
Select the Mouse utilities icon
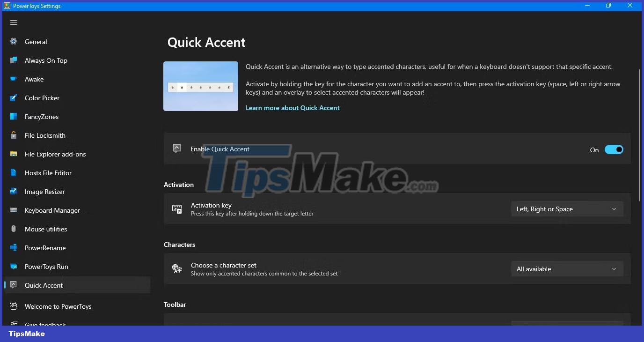[14, 229]
